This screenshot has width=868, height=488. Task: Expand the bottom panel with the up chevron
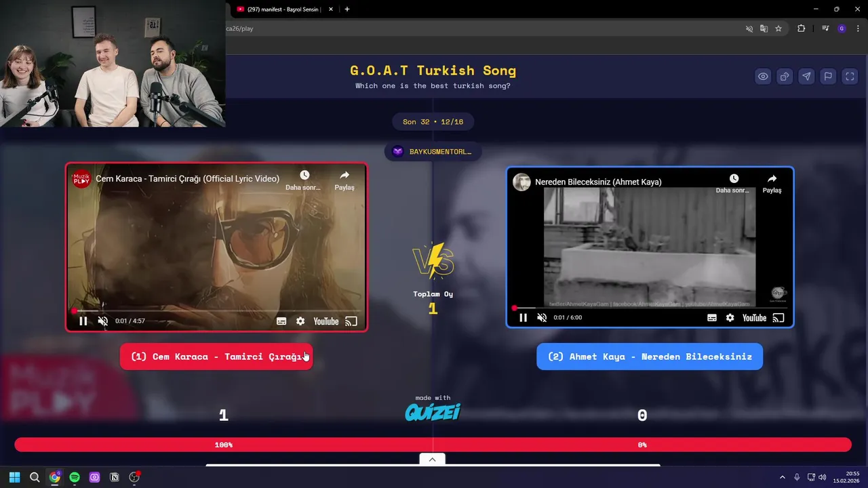coord(432,460)
